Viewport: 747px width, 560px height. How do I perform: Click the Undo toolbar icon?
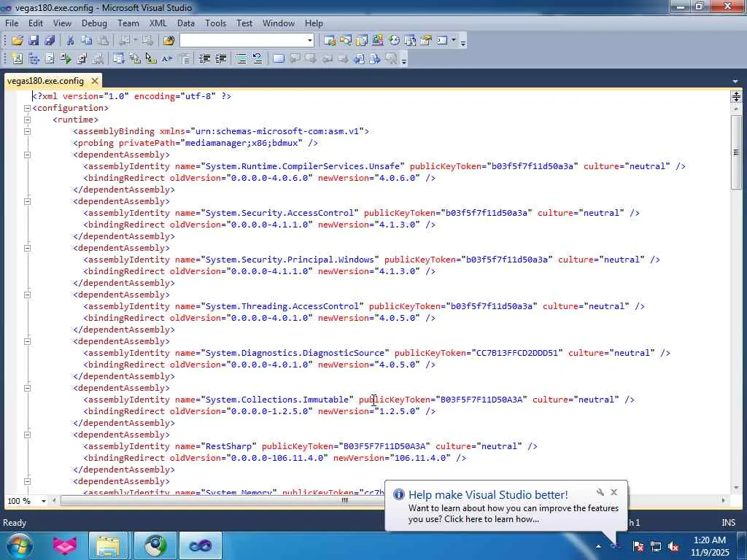125,41
